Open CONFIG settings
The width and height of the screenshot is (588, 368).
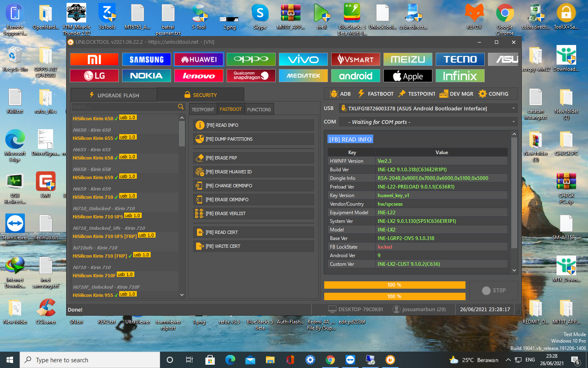[494, 94]
